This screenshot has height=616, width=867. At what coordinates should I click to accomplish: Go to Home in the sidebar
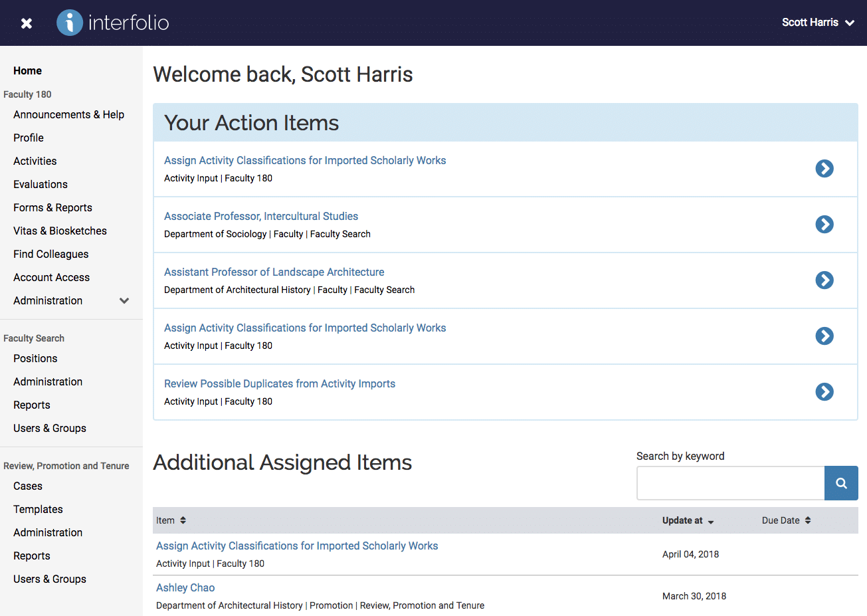pos(27,70)
